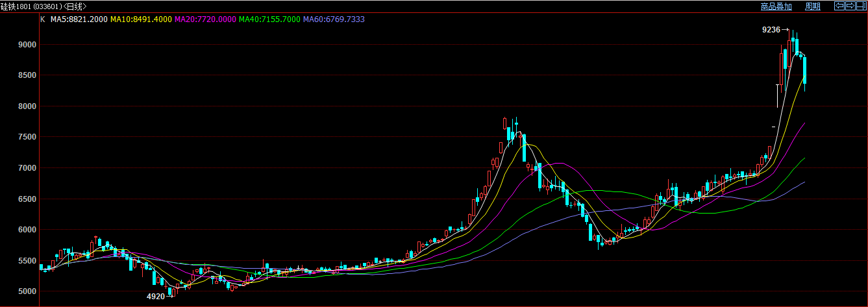Toggle the side panel layout icon

coord(861,6)
